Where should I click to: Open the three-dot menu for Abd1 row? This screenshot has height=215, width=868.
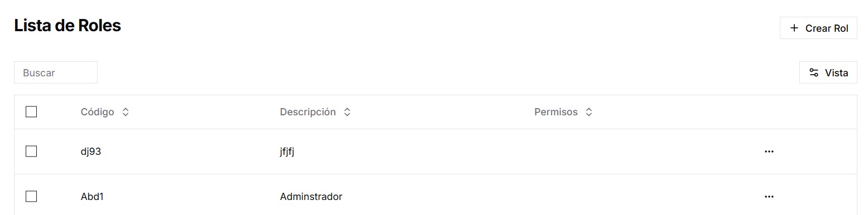click(x=769, y=197)
